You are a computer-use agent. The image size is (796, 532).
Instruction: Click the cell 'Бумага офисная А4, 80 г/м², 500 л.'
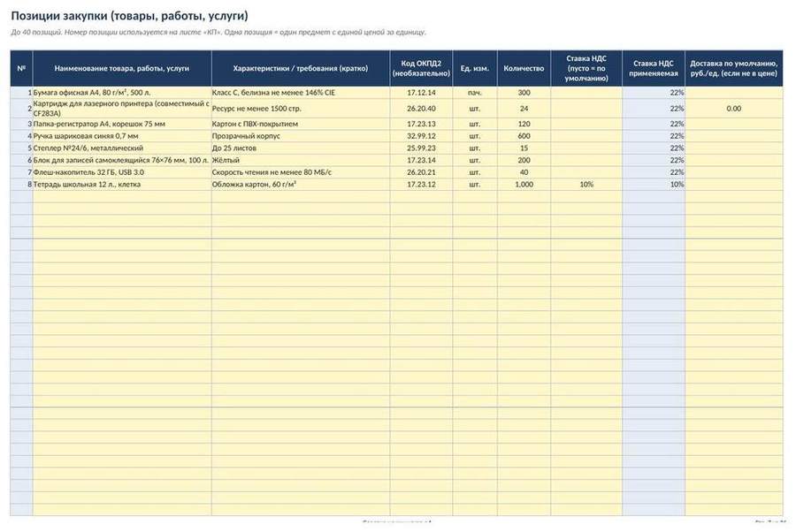(x=122, y=93)
